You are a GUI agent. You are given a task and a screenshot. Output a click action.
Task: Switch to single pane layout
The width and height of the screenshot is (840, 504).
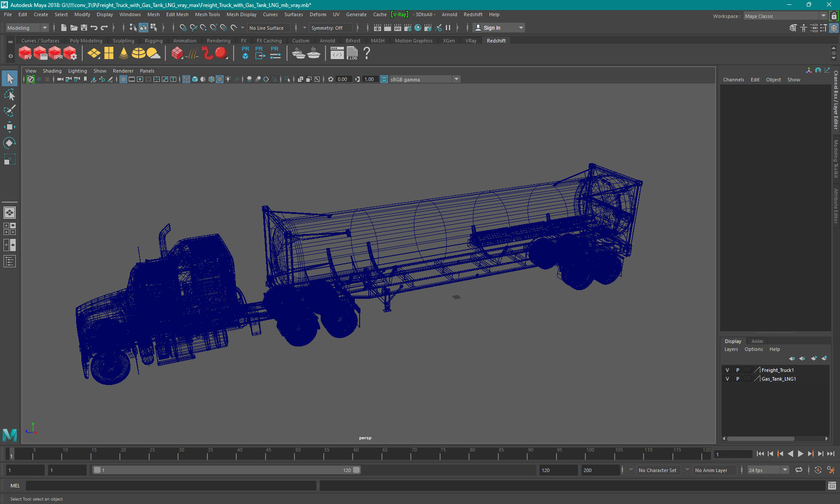[x=10, y=213]
